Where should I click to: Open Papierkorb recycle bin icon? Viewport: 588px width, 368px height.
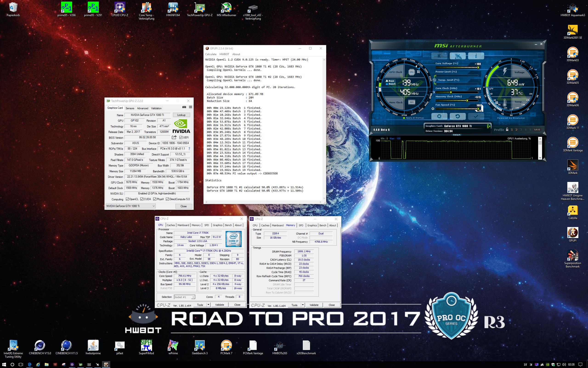click(x=13, y=10)
